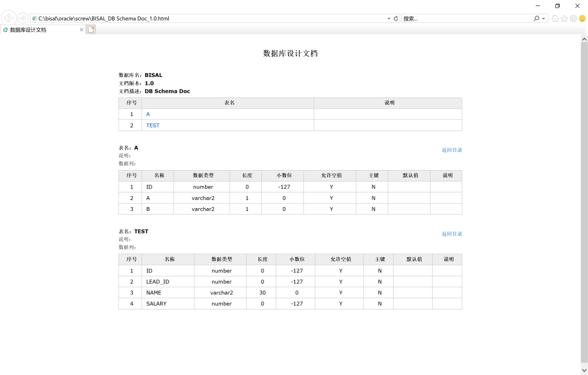This screenshot has height=375, width=588.
Task: Open the address bar dropdown arrow
Action: click(389, 19)
